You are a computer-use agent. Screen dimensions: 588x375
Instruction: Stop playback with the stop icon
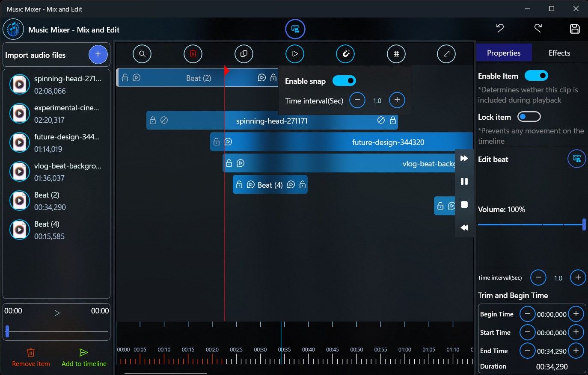464,204
